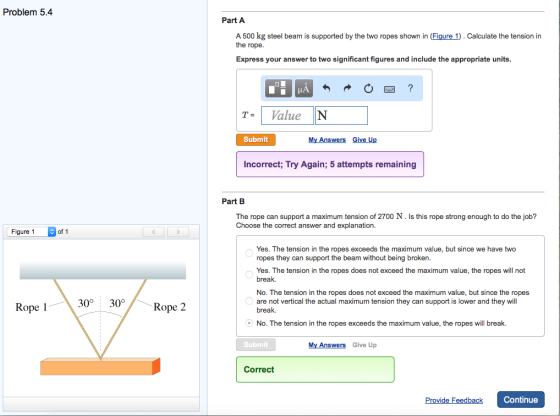Open the Figure 1 selector dropdown
The image size is (560, 416).
point(31,231)
